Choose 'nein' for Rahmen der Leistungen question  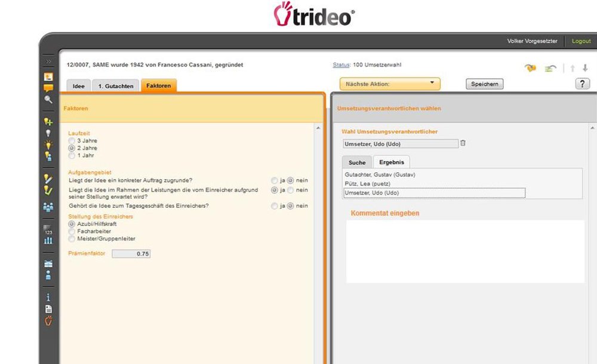(x=291, y=190)
